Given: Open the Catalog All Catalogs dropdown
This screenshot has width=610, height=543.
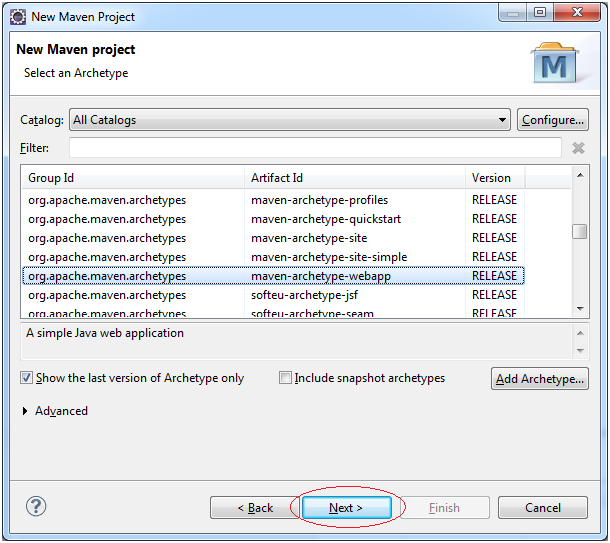Looking at the screenshot, I should tap(289, 120).
